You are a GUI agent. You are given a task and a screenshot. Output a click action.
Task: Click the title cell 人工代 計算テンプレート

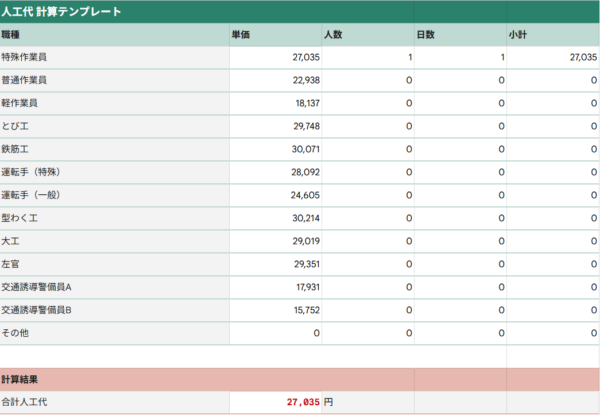click(62, 12)
